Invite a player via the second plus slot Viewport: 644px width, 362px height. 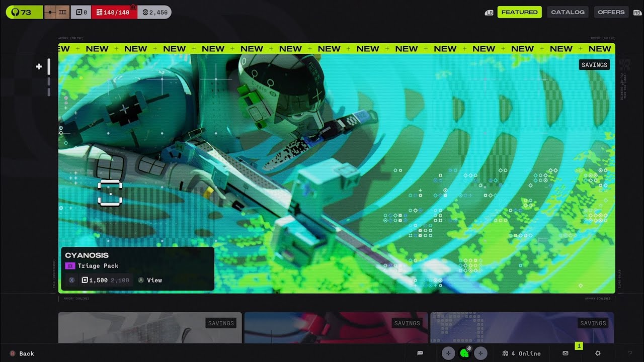click(x=480, y=353)
